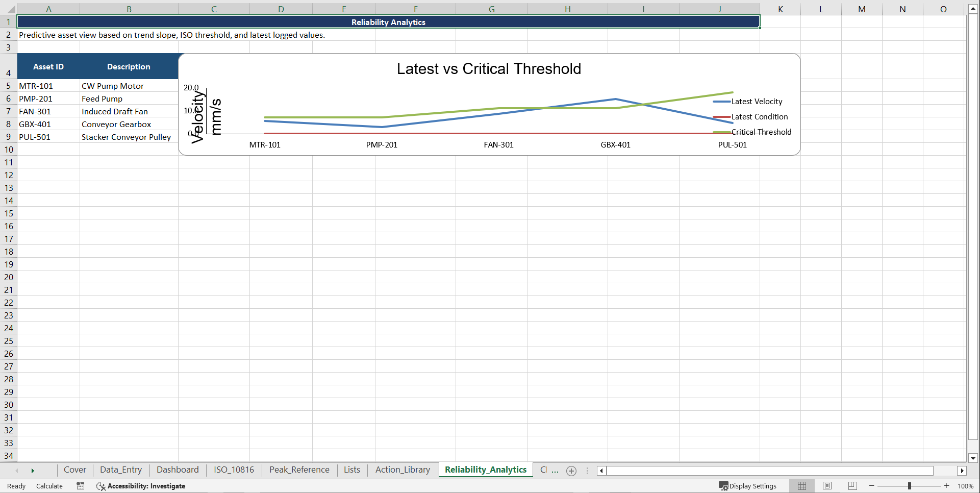
Task: Click the vertical scrollbar down arrow
Action: [x=973, y=458]
